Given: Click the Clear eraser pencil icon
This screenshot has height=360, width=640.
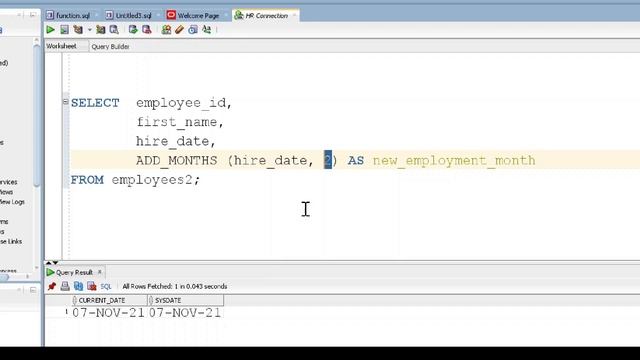Looking at the screenshot, I should click(179, 29).
